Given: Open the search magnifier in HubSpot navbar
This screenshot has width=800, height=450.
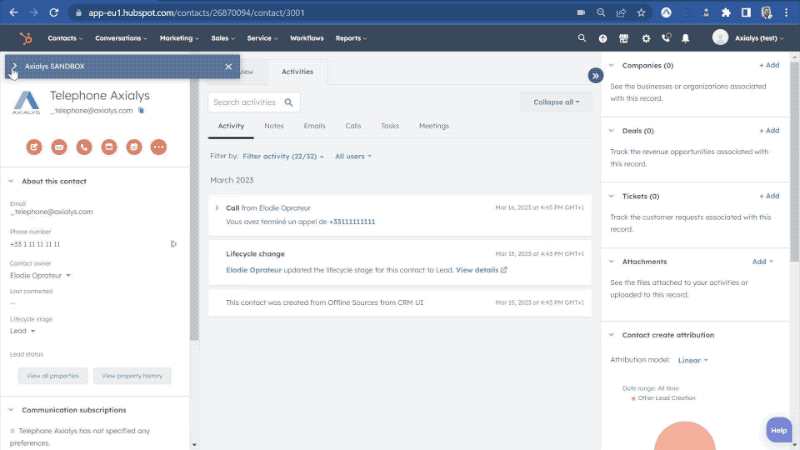Looking at the screenshot, I should click(582, 38).
